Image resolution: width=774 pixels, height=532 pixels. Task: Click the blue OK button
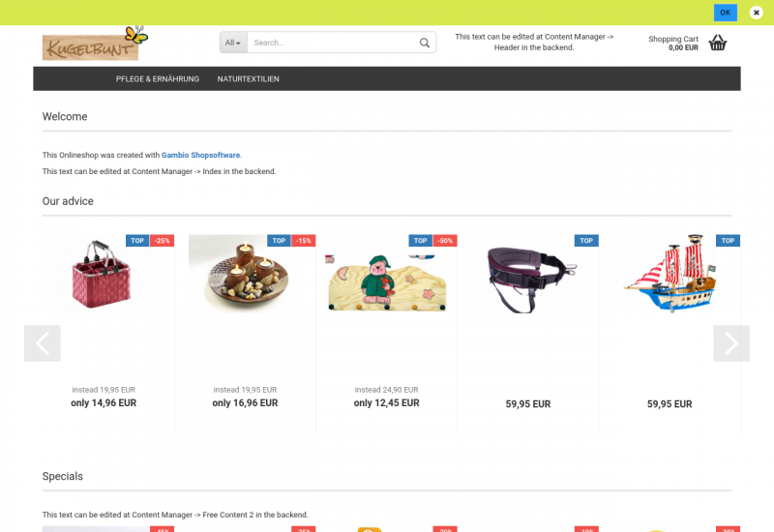tap(725, 13)
